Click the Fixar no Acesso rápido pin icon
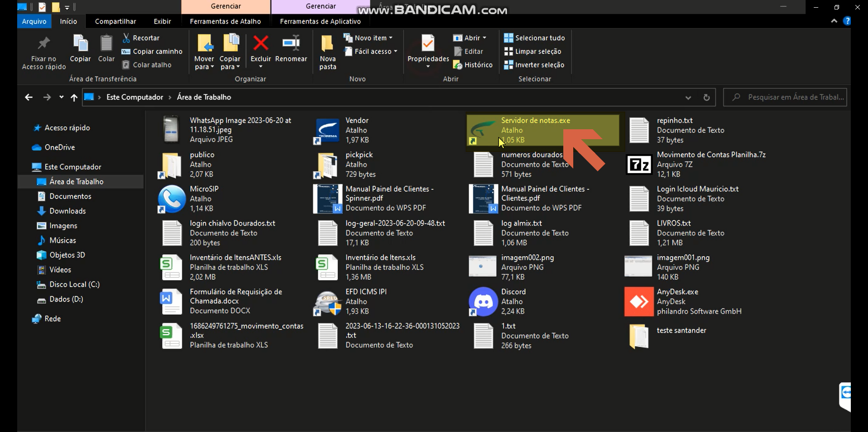Viewport: 868px width, 432px height. 44,44
